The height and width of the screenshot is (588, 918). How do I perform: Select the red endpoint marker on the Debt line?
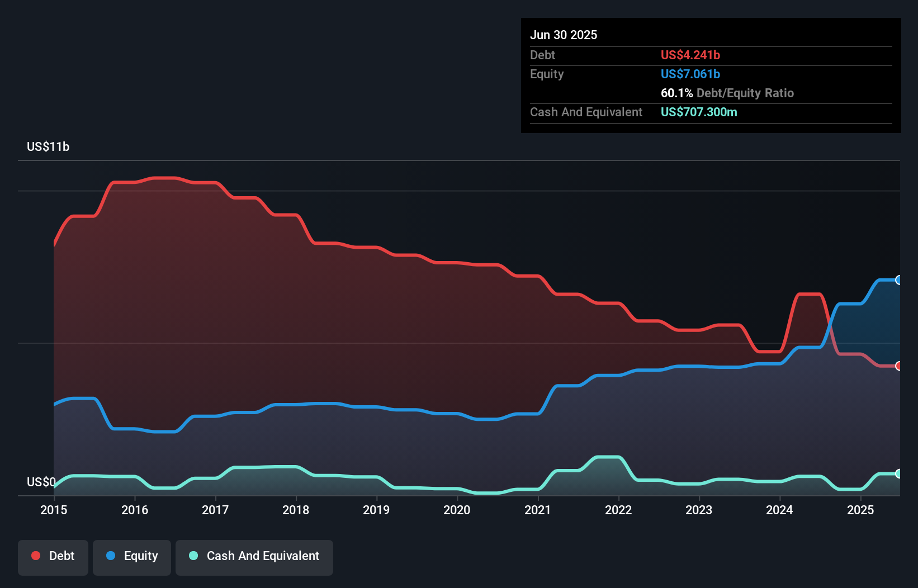coord(898,366)
